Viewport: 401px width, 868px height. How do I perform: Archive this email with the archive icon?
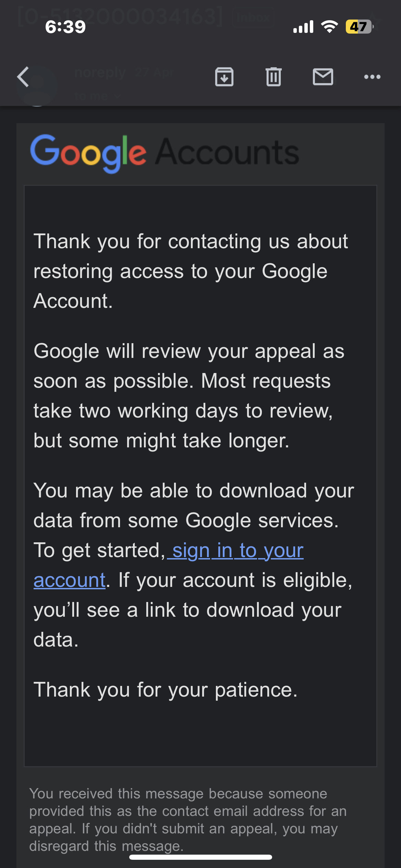pos(224,77)
